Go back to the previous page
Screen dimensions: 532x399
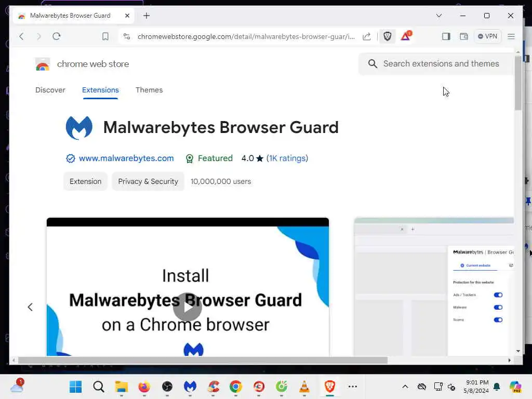[x=22, y=36]
